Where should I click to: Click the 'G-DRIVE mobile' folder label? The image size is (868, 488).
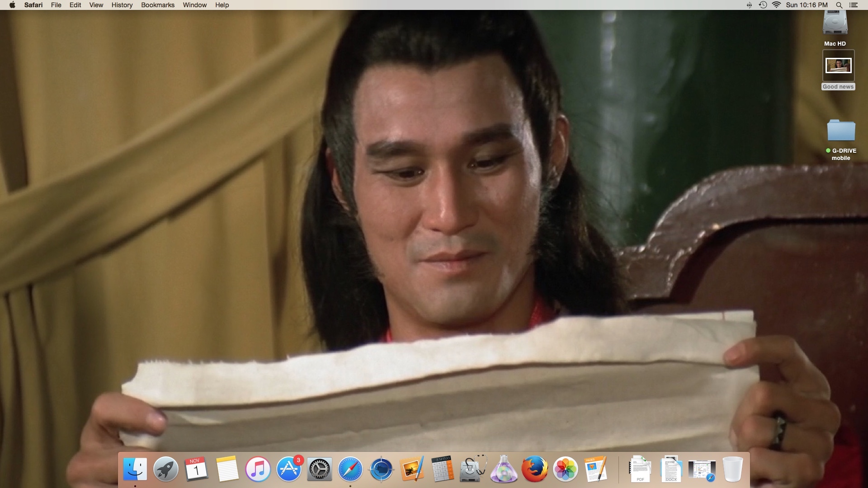(x=841, y=154)
